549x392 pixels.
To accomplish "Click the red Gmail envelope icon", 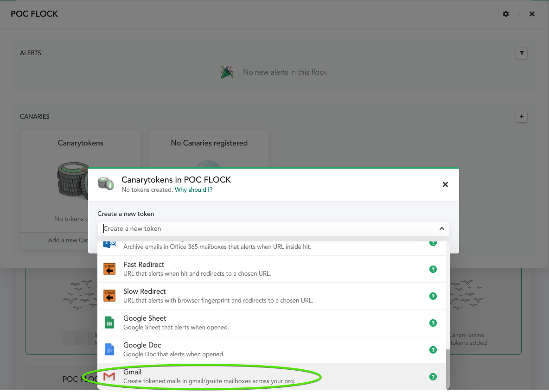I will click(x=109, y=377).
